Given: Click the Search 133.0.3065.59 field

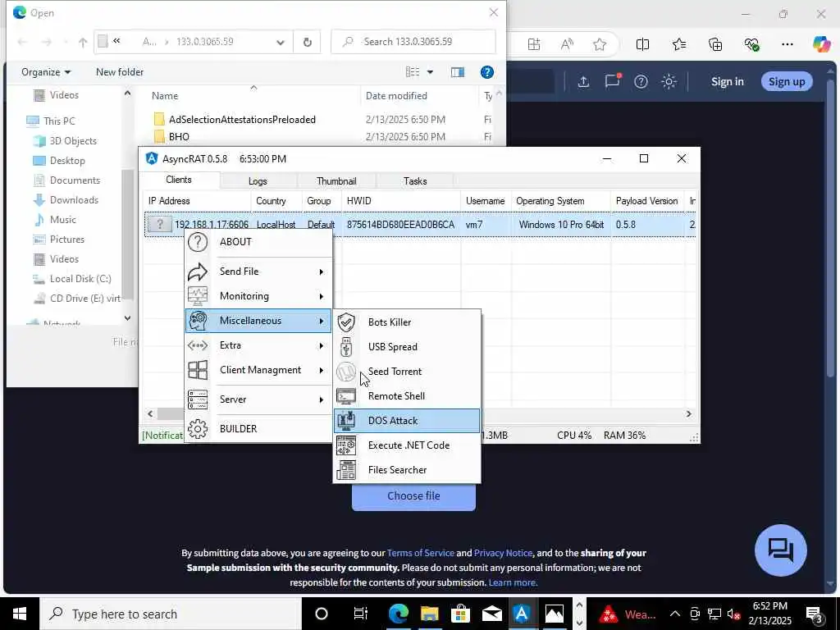Looking at the screenshot, I should tap(413, 42).
